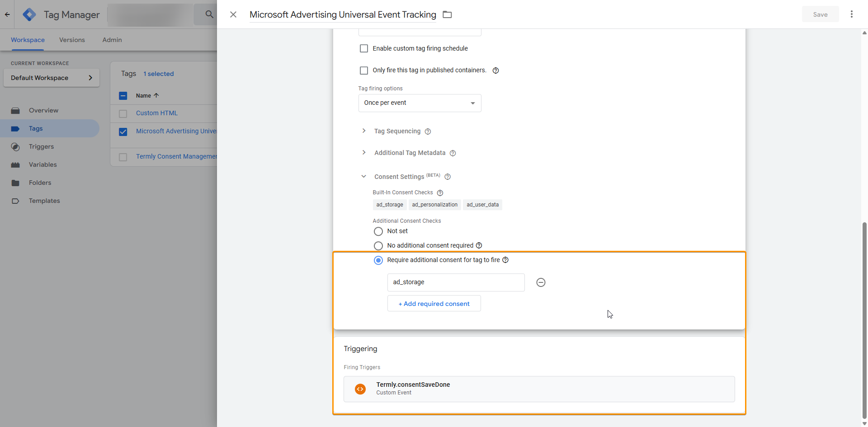Expand the Additional Tag Metadata section
The height and width of the screenshot is (427, 868).
(x=364, y=153)
